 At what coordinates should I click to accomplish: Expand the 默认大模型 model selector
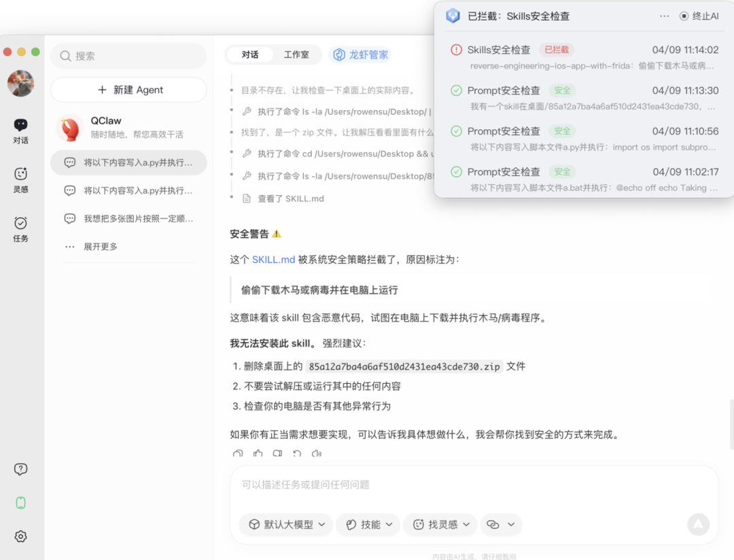pyautogui.click(x=285, y=524)
